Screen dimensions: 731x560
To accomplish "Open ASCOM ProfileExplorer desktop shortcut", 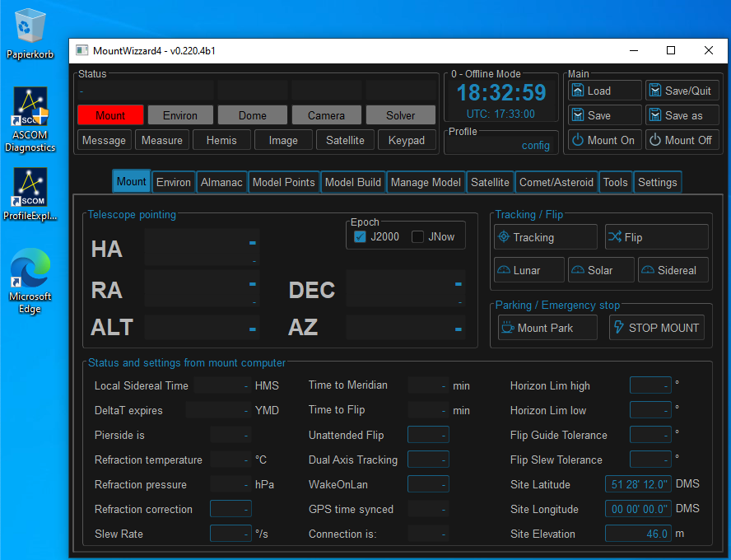I will point(30,194).
